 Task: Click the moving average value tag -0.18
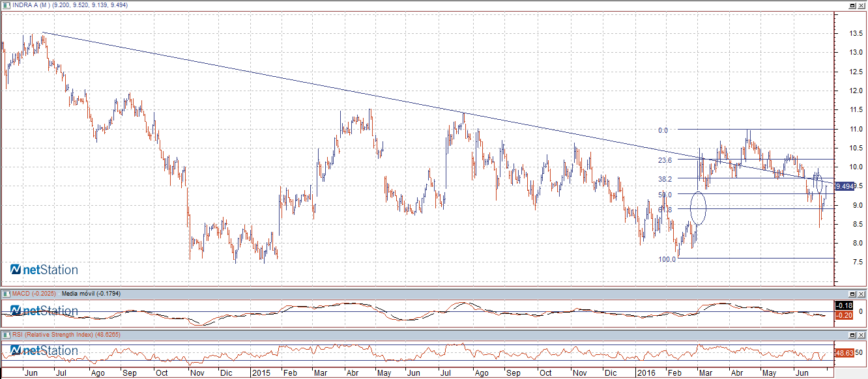pos(845,306)
